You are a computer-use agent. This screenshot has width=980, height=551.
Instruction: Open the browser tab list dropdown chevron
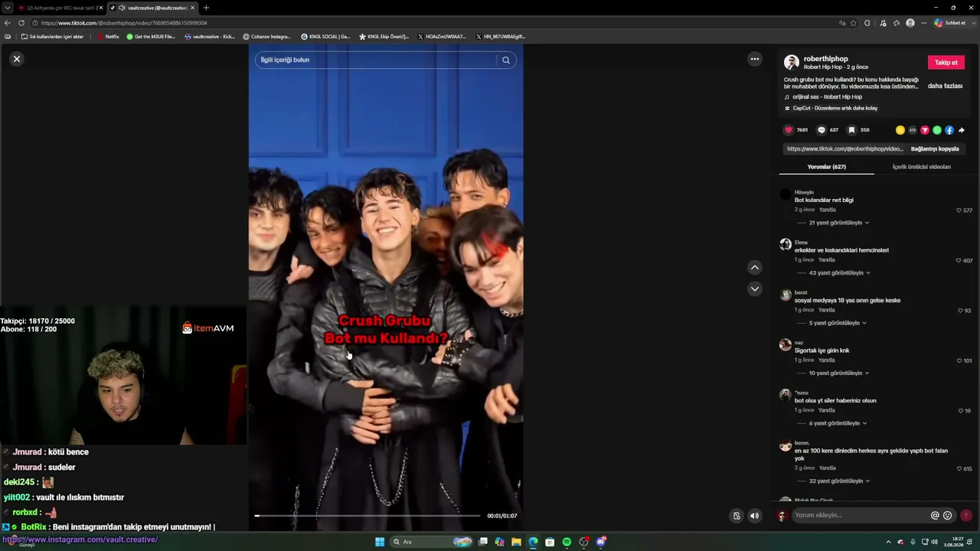pyautogui.click(x=8, y=8)
